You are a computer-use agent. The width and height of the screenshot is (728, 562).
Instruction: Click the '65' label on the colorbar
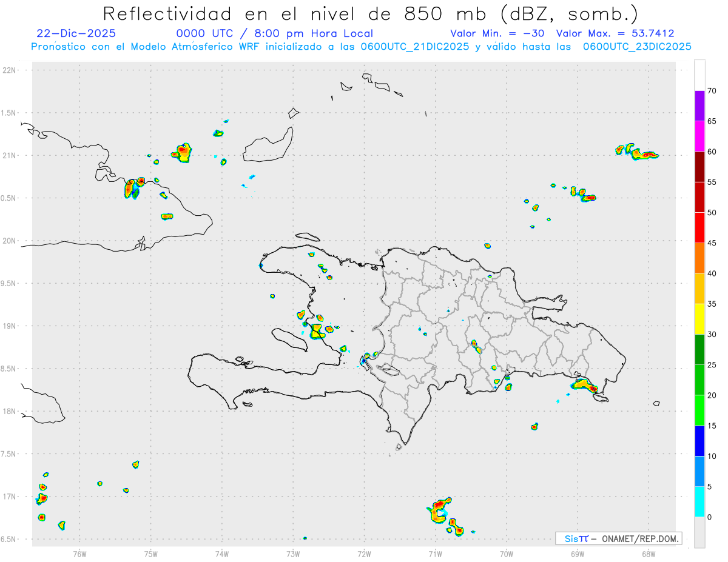pos(712,121)
